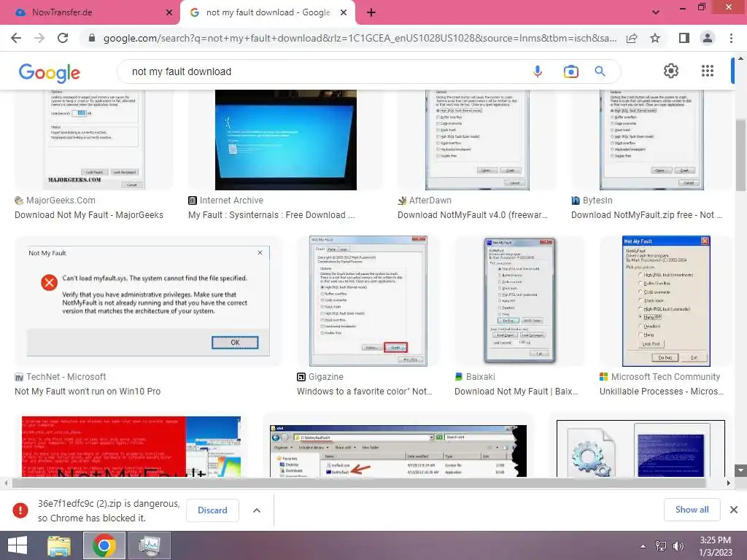Viewport: 747px width, 560px height.
Task: Click the red danger warning icon
Action: pos(20,510)
